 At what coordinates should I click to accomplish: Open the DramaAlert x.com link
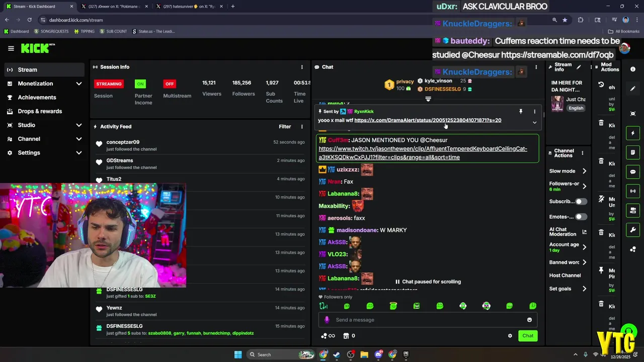[x=428, y=121]
